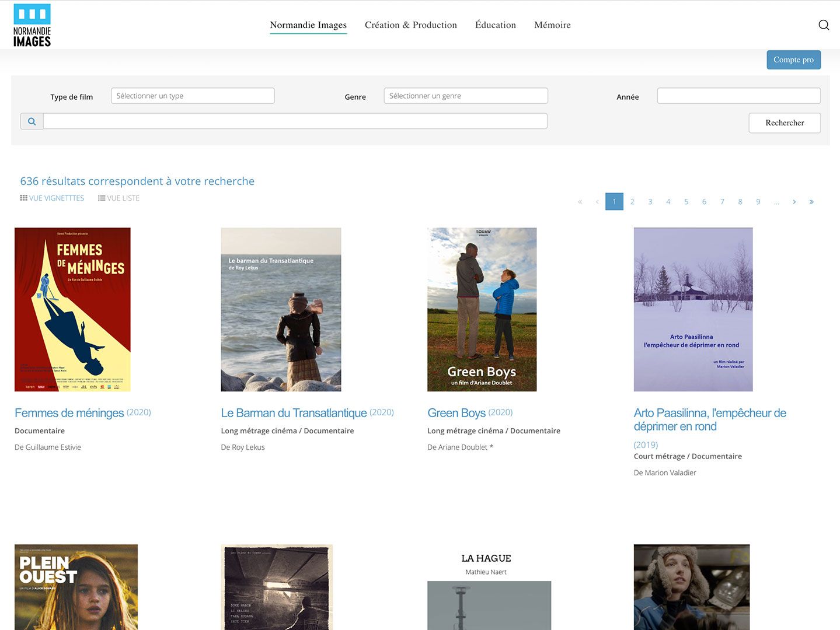Click the Normandie Images logo

tap(32, 25)
